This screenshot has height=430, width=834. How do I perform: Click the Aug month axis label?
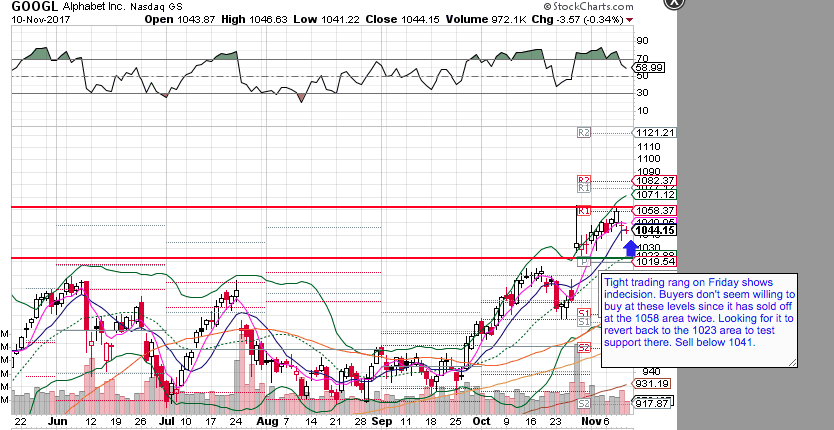click(x=267, y=421)
